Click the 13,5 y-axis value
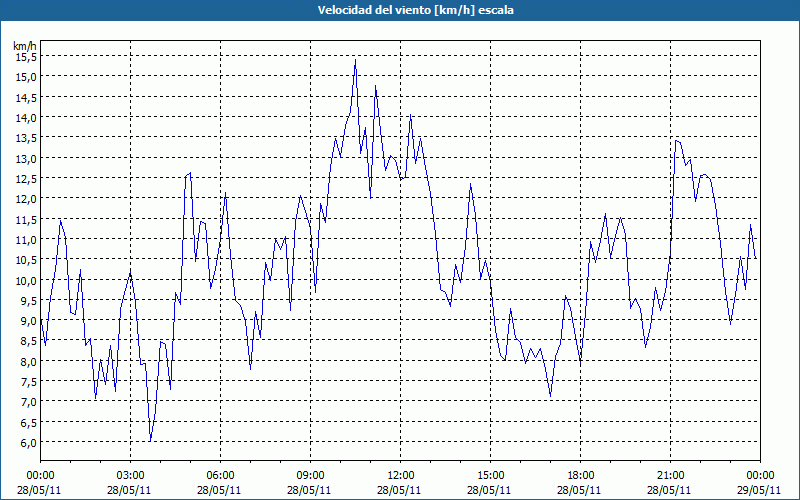 point(26,138)
